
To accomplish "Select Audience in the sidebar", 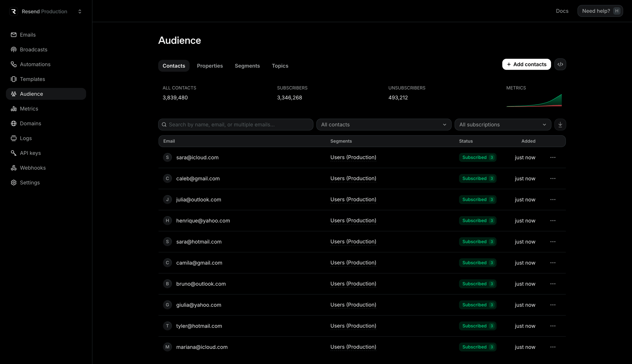I will pyautogui.click(x=46, y=94).
